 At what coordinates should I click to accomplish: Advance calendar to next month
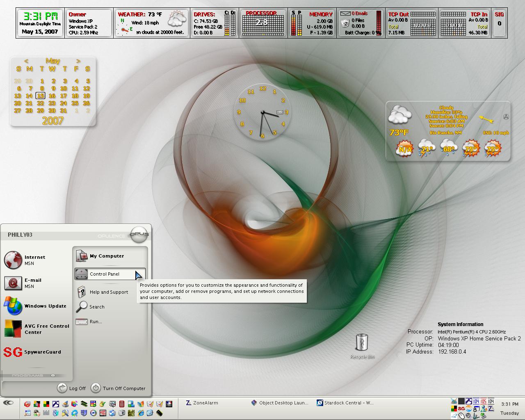coord(78,61)
